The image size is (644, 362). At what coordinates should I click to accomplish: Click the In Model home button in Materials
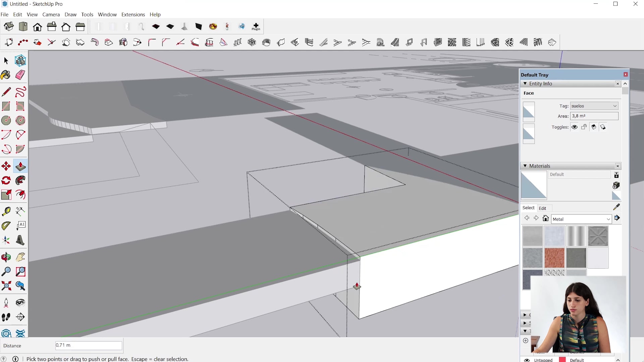[546, 218]
